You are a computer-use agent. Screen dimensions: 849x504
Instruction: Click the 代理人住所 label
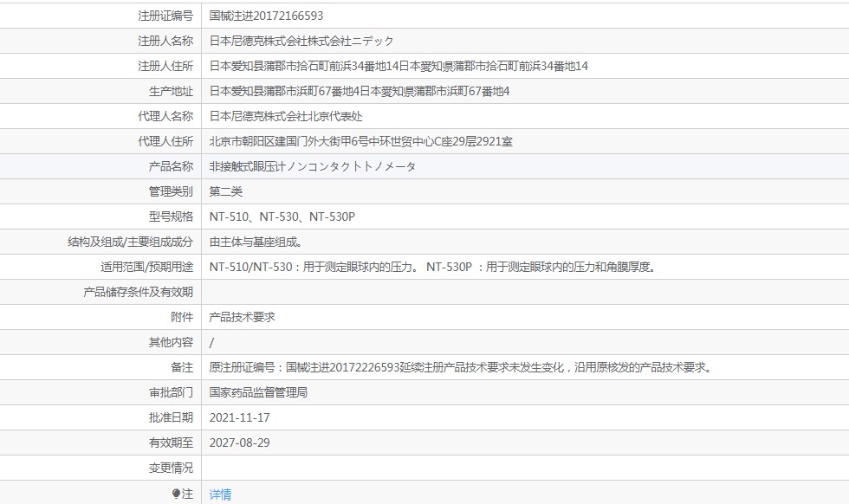point(165,142)
